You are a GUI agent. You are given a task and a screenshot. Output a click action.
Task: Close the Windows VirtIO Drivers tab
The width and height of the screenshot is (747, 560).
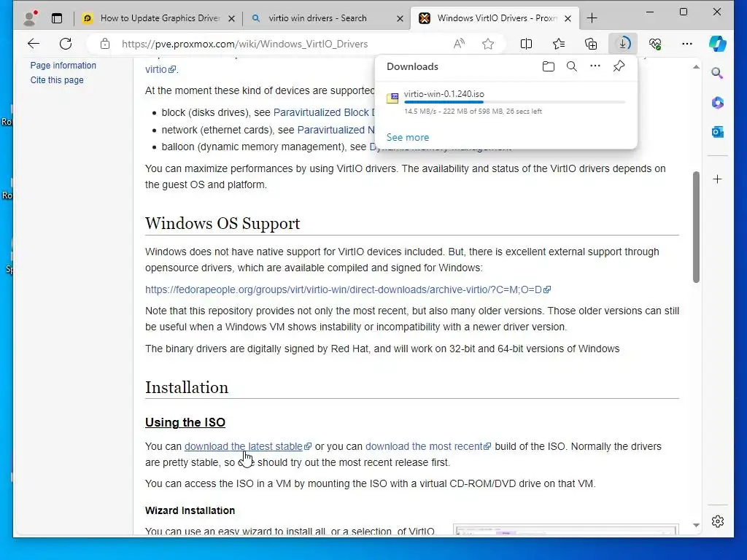pos(568,18)
